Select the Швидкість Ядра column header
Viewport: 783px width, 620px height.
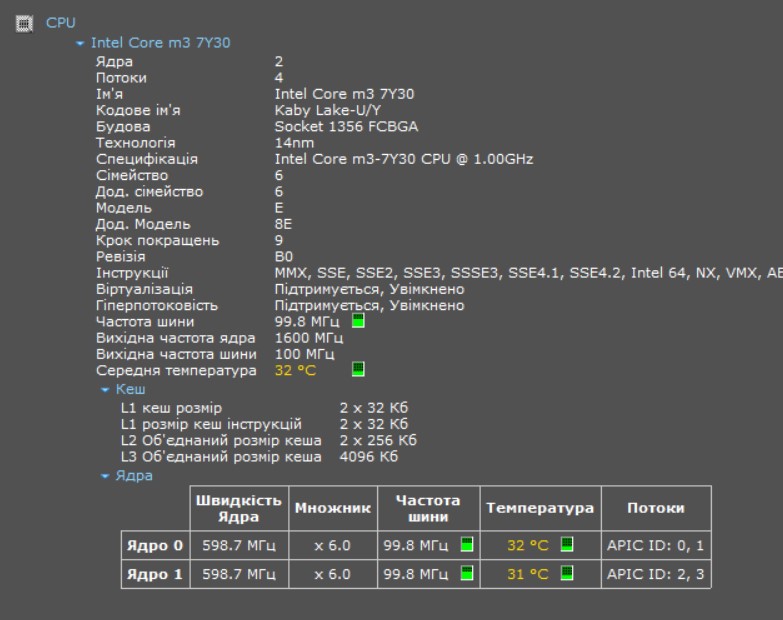[x=239, y=508]
